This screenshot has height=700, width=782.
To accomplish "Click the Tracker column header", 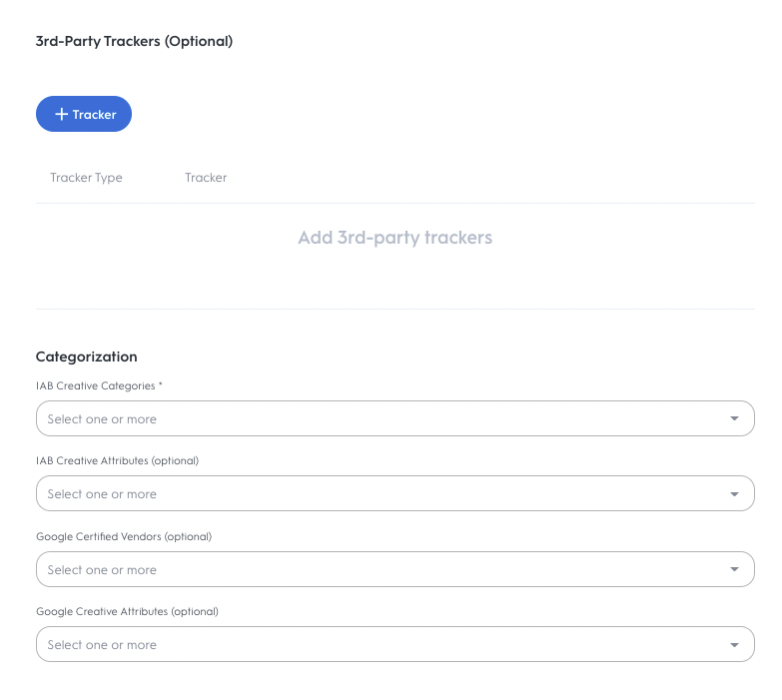I will coord(206,178).
